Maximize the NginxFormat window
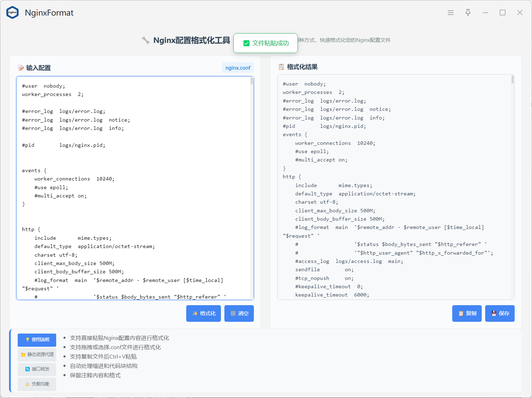Viewport: 532px width, 398px height. pos(503,12)
